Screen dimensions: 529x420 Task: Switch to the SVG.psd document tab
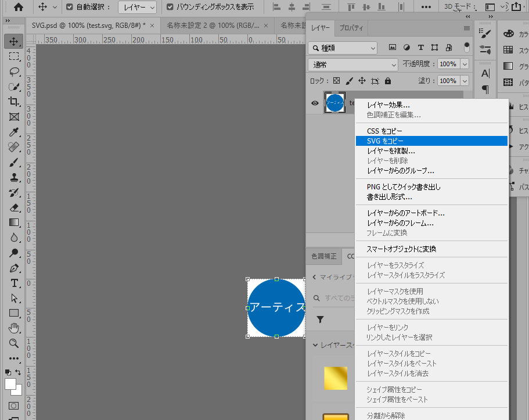89,26
